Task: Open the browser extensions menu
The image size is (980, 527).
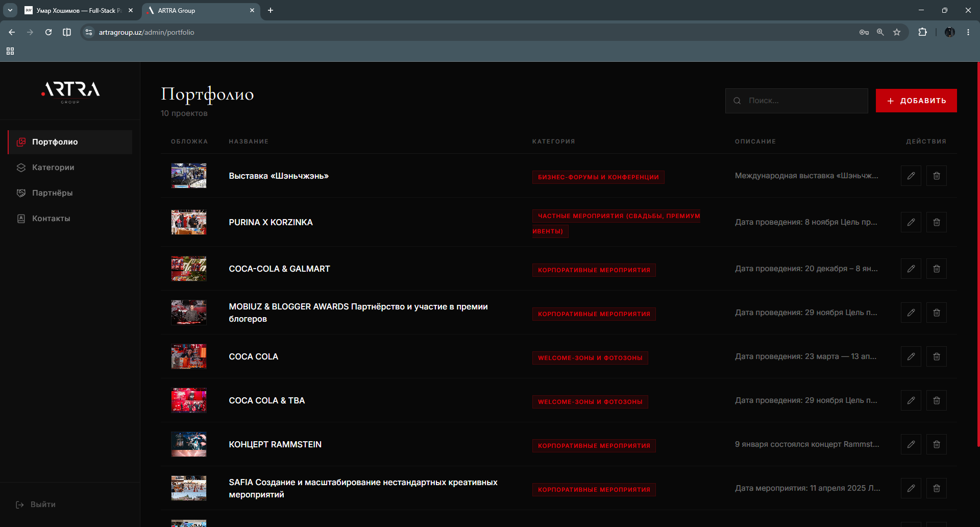Action: click(x=922, y=32)
